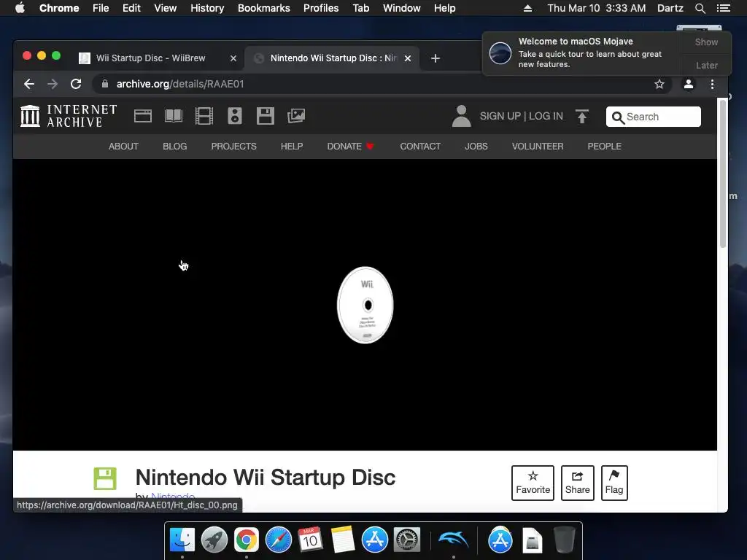Open the Profiles menu

tap(321, 8)
